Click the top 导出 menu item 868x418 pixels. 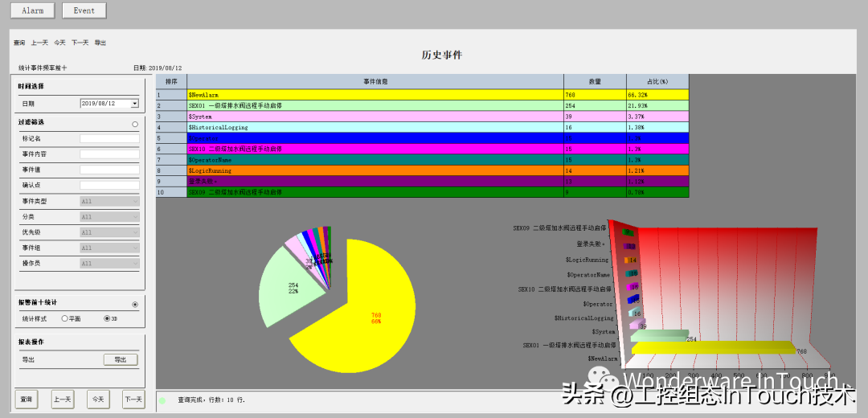tap(100, 43)
